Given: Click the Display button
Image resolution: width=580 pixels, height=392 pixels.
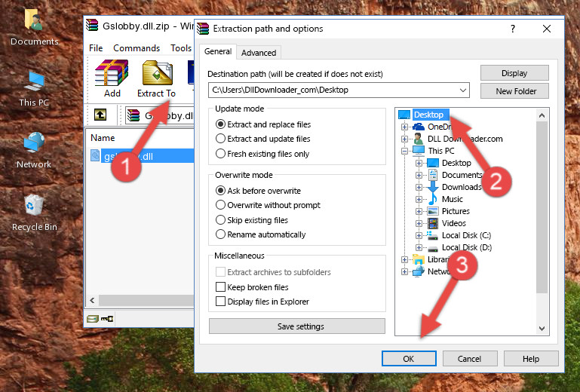Looking at the screenshot, I should (x=514, y=73).
